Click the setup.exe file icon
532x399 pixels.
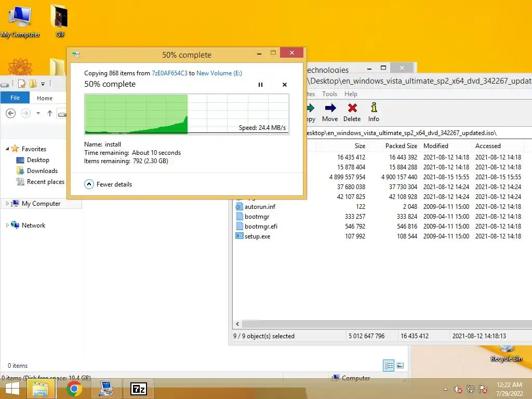[239, 236]
